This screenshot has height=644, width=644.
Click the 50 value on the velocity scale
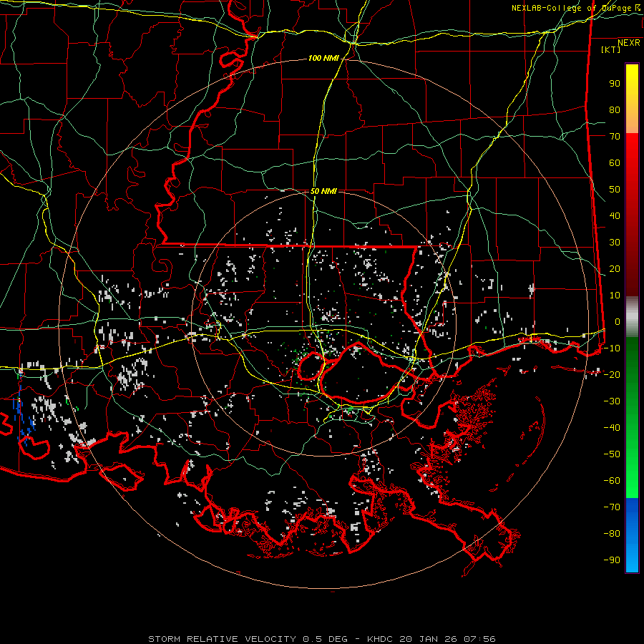615,190
